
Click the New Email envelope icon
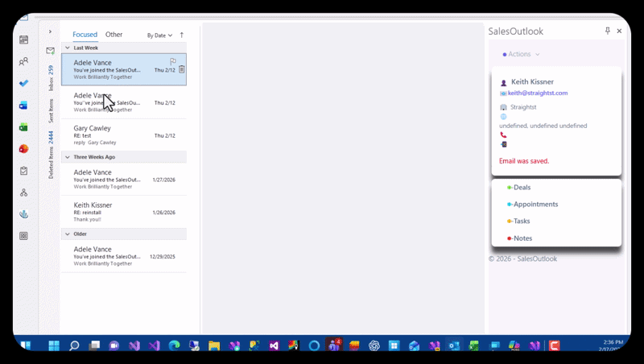(50, 51)
